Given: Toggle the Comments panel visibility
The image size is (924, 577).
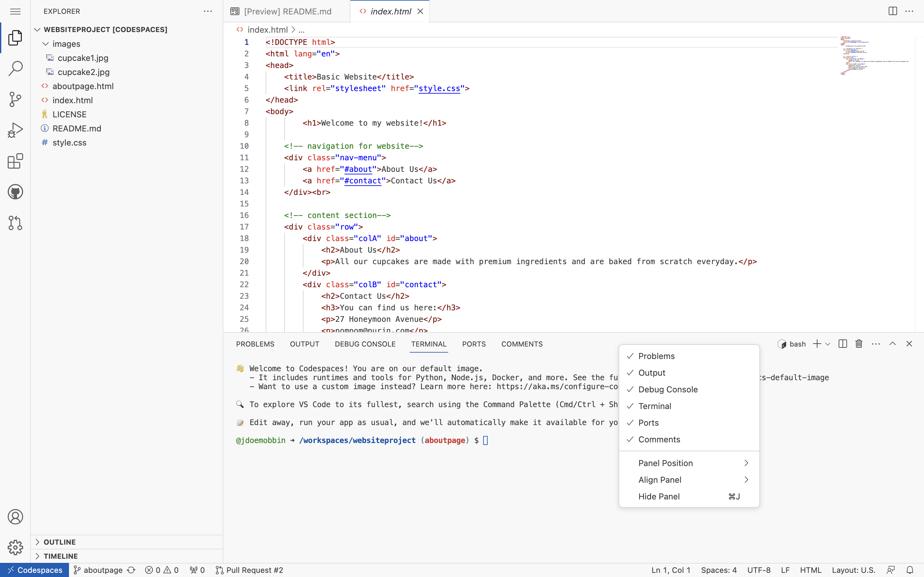Looking at the screenshot, I should (x=659, y=439).
